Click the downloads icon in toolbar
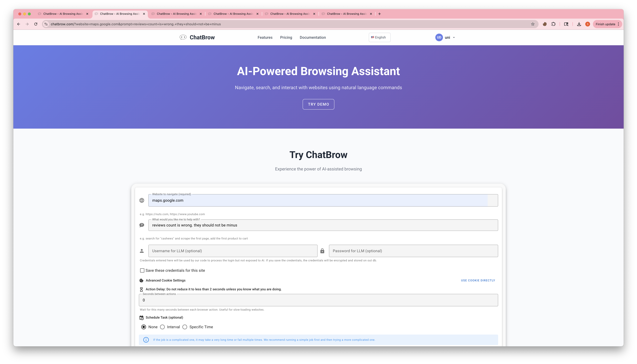637x364 pixels. click(x=579, y=24)
